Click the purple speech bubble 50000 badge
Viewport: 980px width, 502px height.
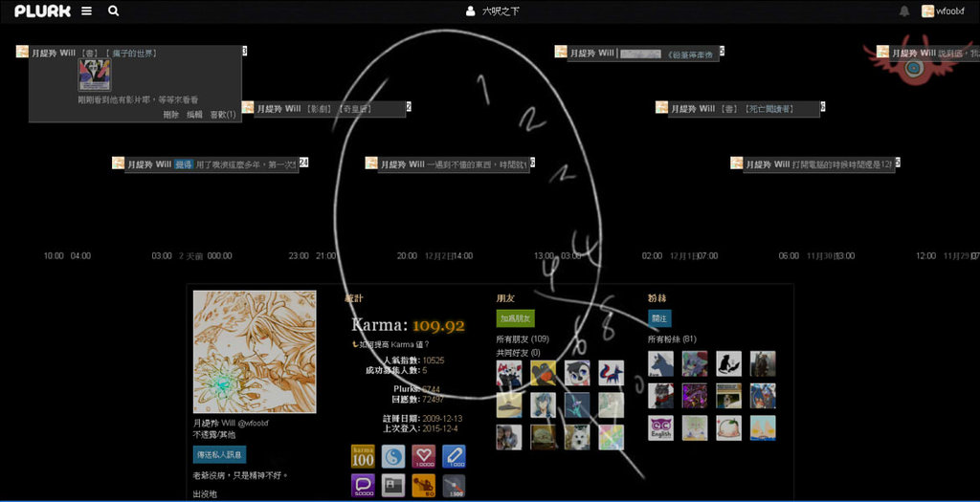tap(363, 486)
